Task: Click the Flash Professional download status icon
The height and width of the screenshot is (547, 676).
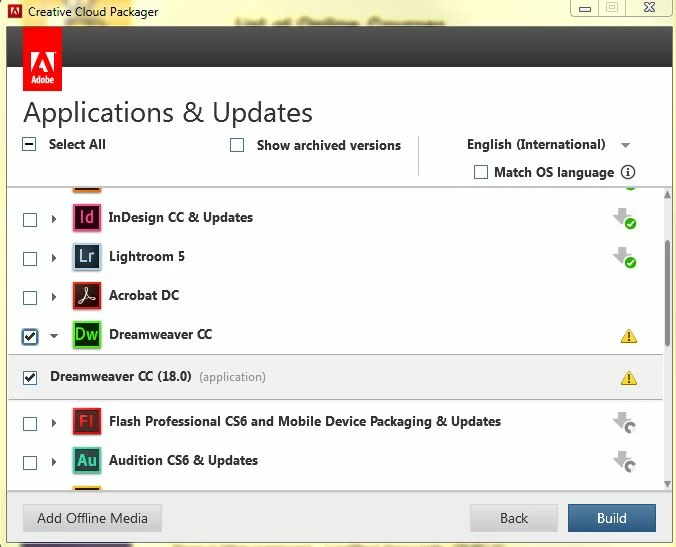Action: [625, 422]
